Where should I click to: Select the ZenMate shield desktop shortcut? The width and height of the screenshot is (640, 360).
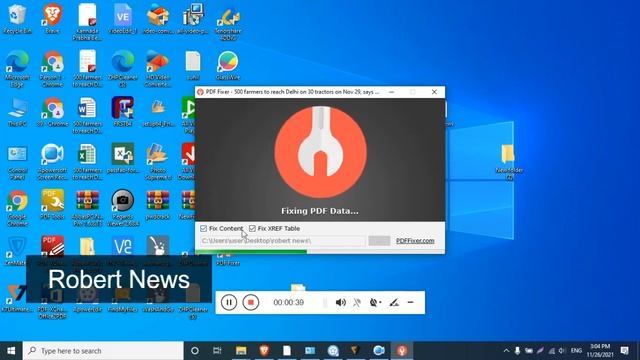[17, 250]
